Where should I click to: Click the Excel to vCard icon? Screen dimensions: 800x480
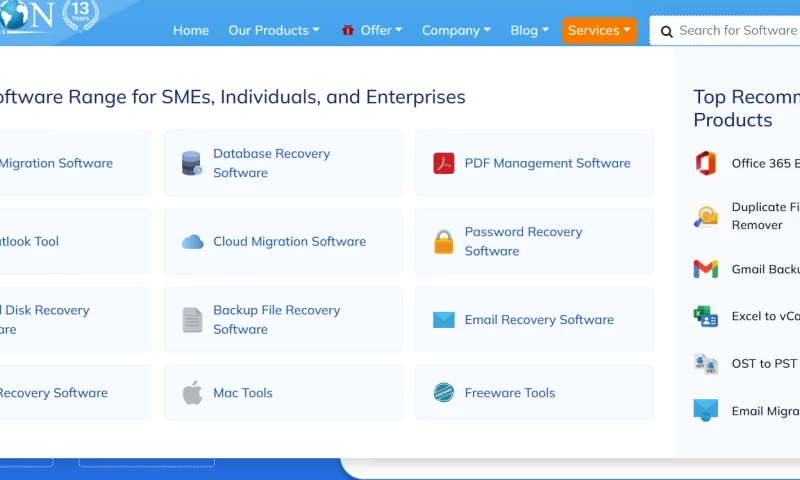pyautogui.click(x=706, y=316)
